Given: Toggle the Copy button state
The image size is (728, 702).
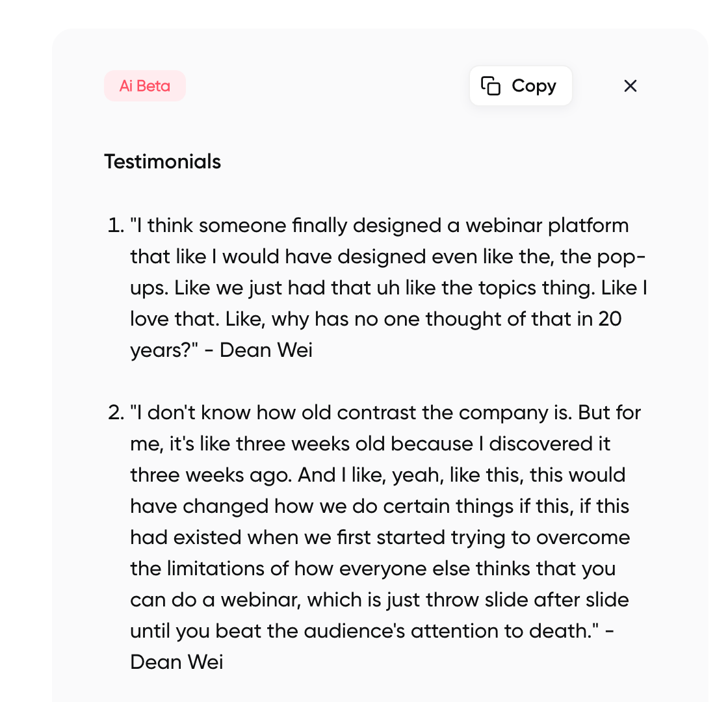Looking at the screenshot, I should coord(520,85).
